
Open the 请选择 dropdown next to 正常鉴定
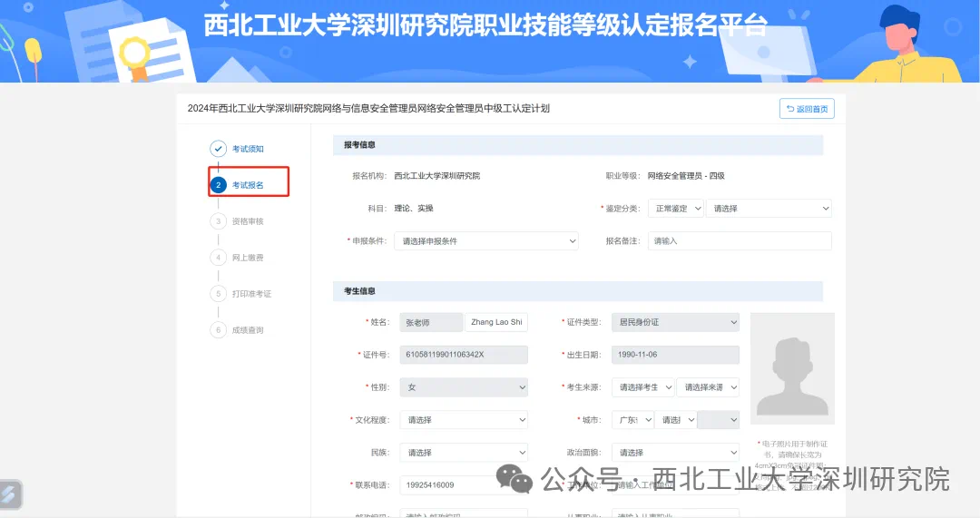click(769, 209)
